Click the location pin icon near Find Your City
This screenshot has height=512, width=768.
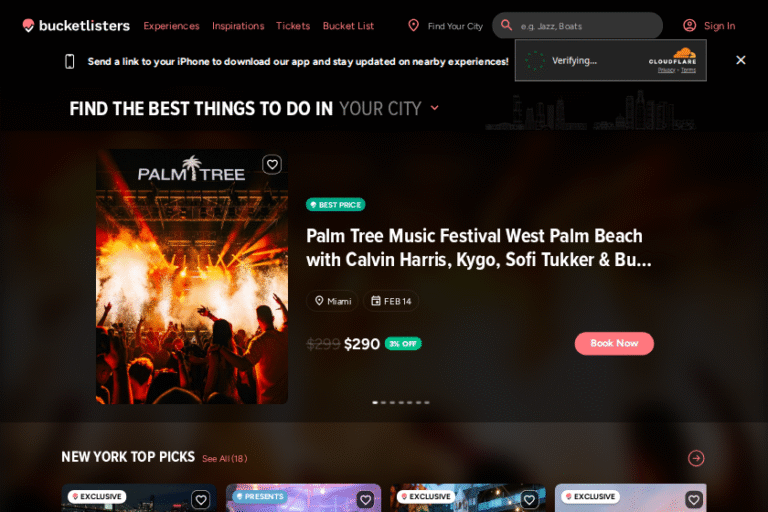click(413, 25)
